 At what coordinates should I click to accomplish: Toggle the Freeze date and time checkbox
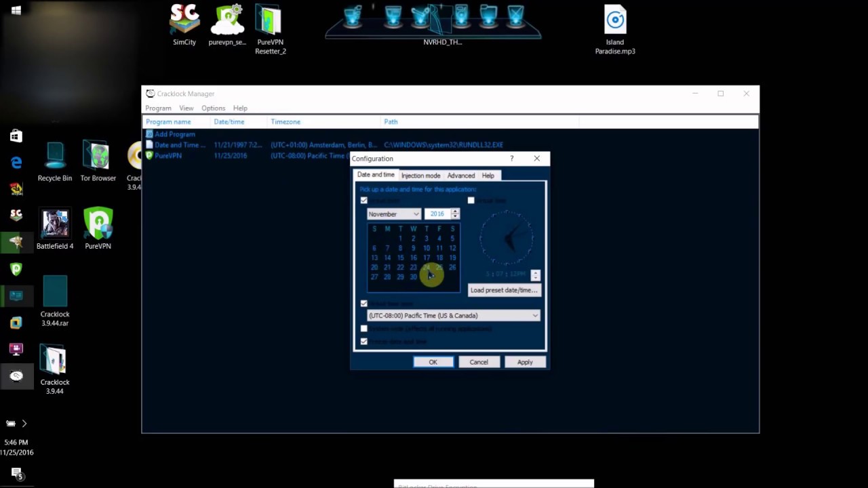click(364, 342)
